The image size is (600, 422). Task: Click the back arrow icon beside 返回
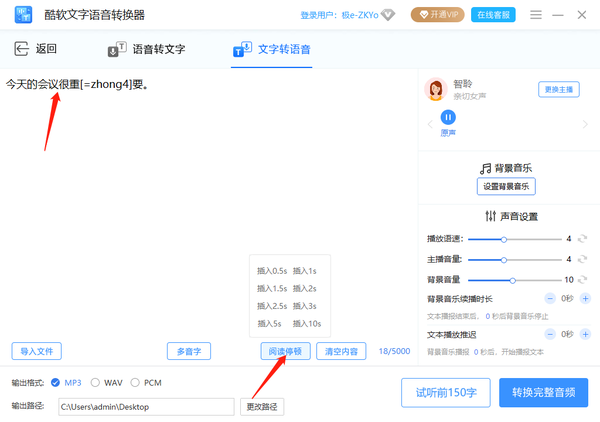coord(21,49)
